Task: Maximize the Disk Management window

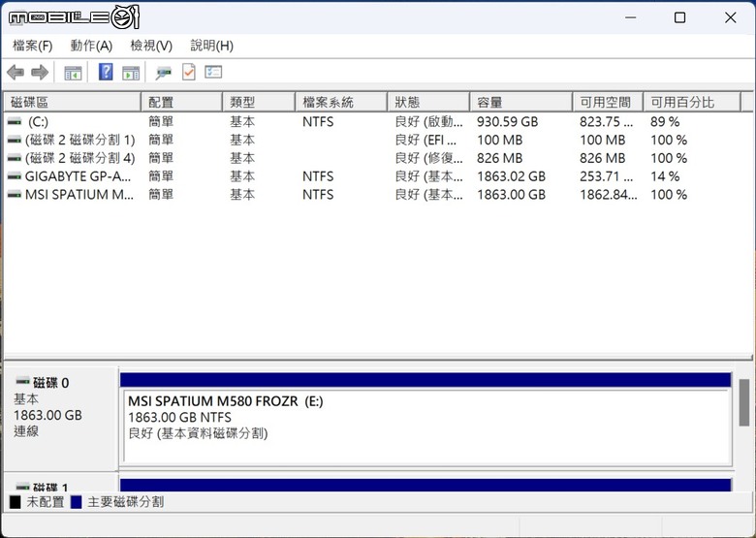Action: point(679,17)
